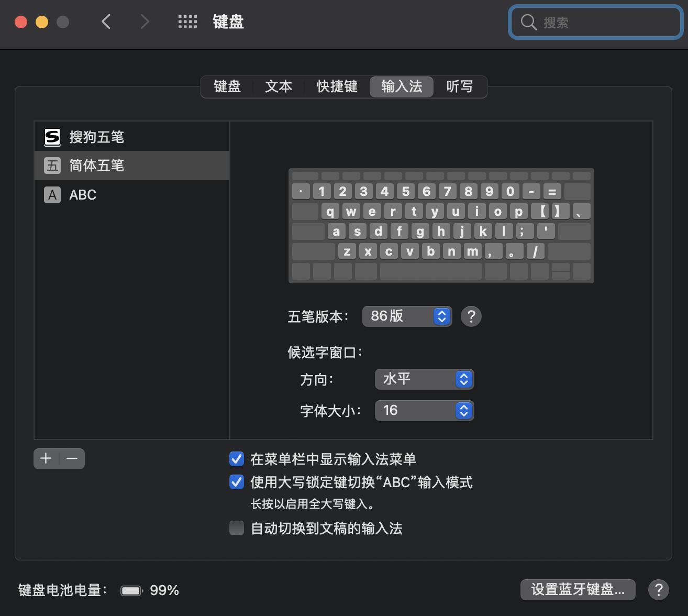688x616 pixels.
Task: Select the 搜狗五笔 input method icon
Action: pyautogui.click(x=52, y=136)
